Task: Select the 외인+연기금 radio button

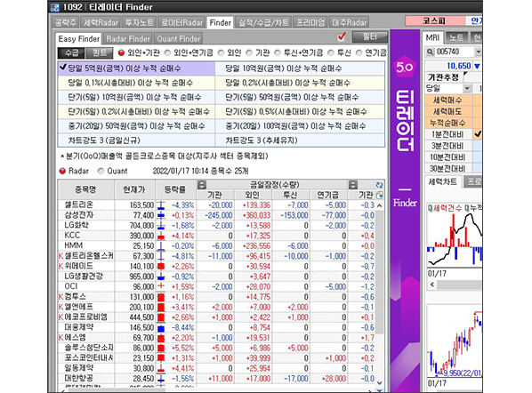Action: (x=167, y=52)
